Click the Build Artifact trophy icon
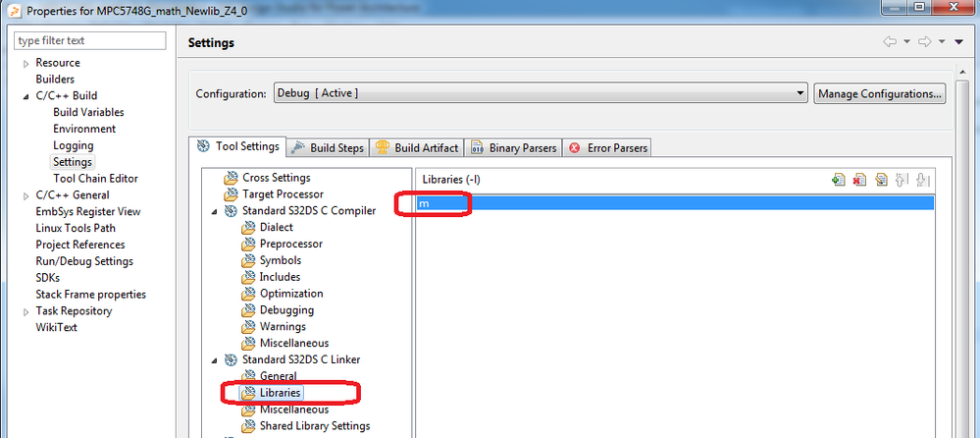This screenshot has width=980, height=438. (x=382, y=147)
